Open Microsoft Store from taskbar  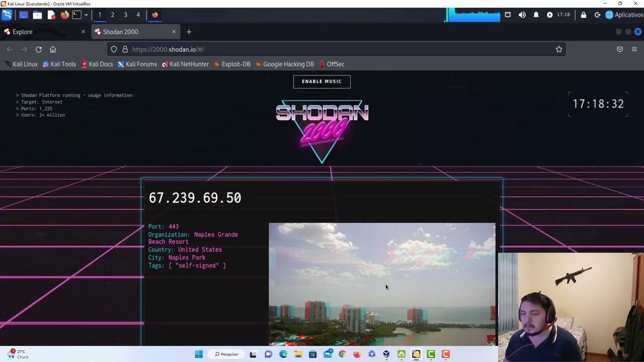click(312, 354)
